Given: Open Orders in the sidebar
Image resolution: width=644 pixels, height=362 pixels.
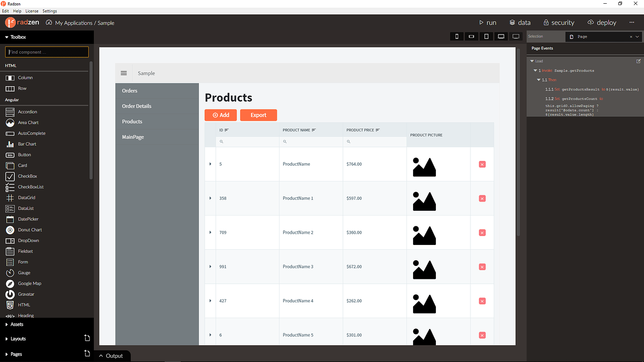Looking at the screenshot, I should 130,90.
